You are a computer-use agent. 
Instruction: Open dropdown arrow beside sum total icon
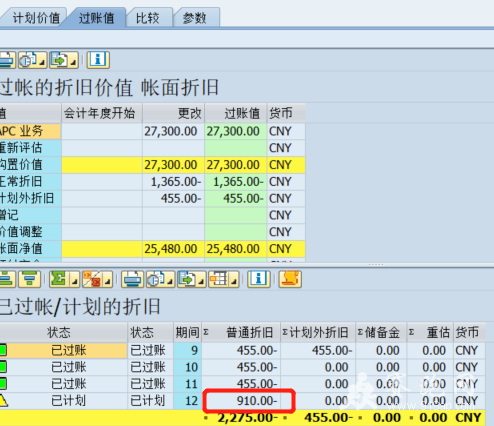(74, 279)
